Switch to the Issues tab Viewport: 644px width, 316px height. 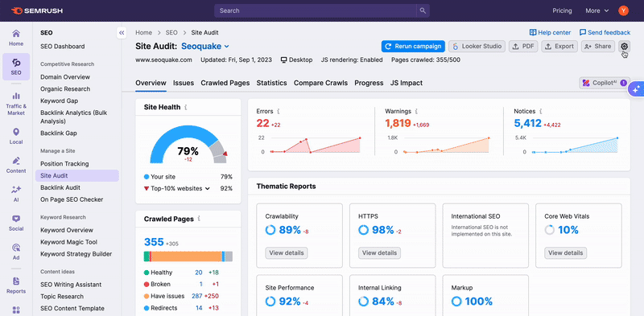pos(184,83)
